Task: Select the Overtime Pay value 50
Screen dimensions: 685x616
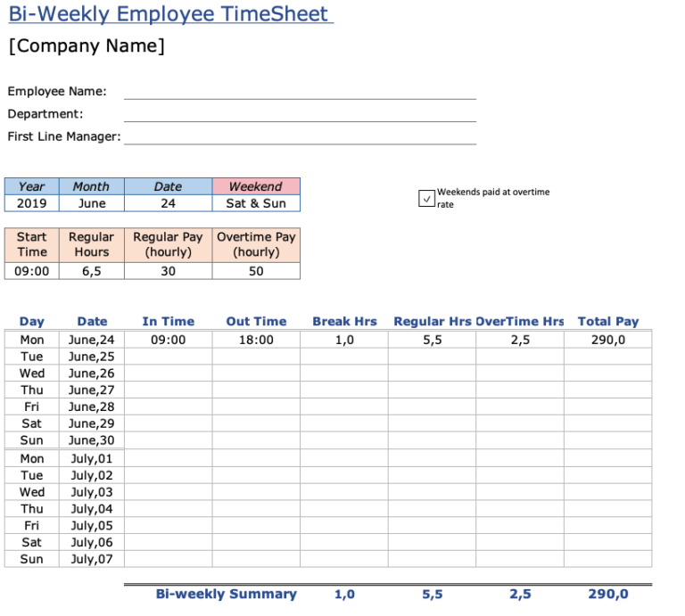Action: (257, 271)
